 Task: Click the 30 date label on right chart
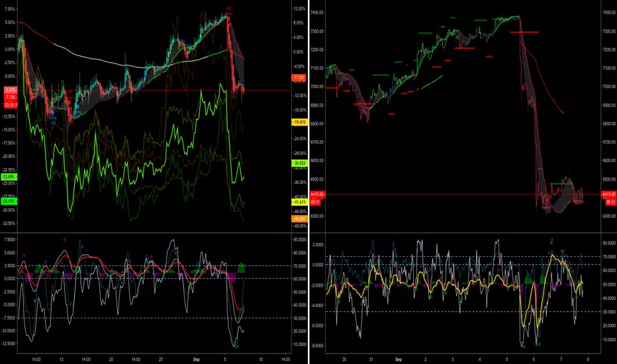point(344,359)
